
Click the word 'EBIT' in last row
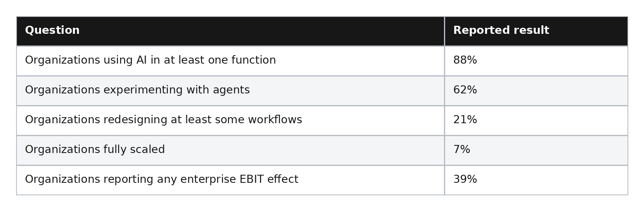pos(252,180)
